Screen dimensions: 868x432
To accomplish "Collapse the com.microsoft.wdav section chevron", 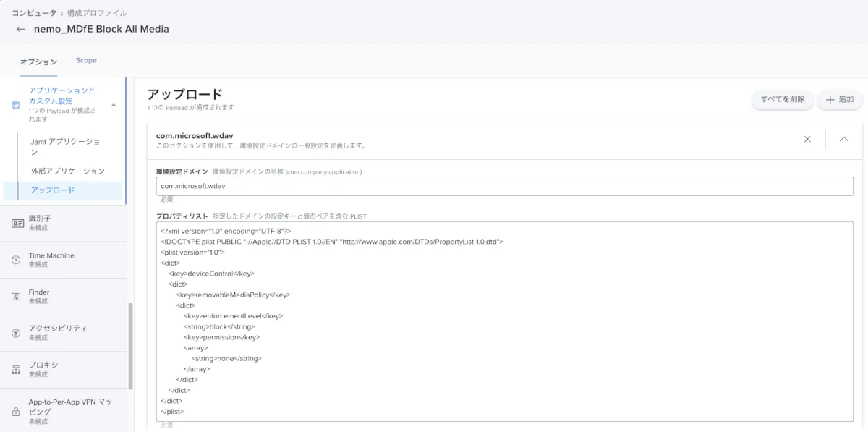I will click(x=843, y=140).
